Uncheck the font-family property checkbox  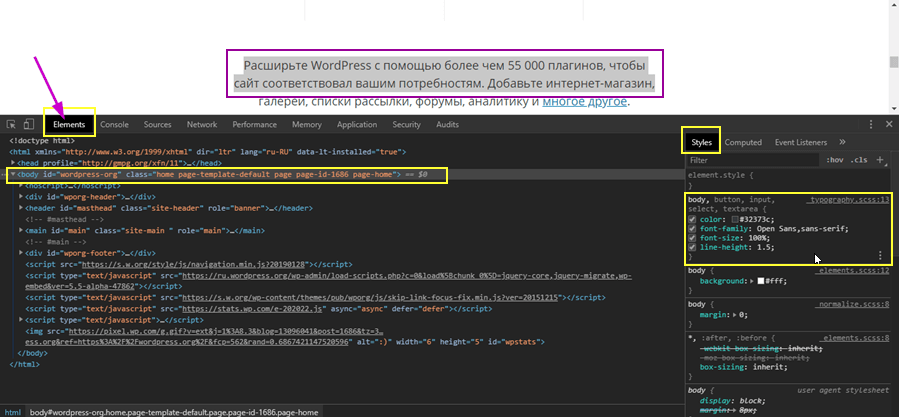[692, 229]
